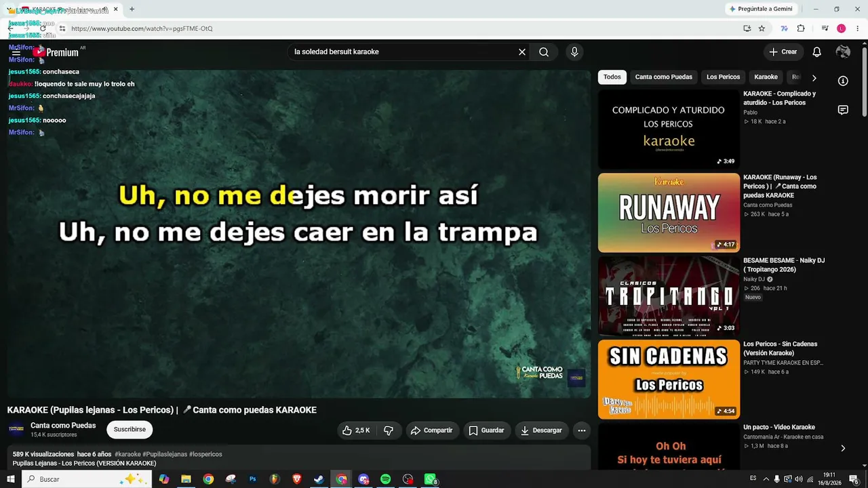
Task: Open the YouTube account avatar menu
Action: [843, 52]
